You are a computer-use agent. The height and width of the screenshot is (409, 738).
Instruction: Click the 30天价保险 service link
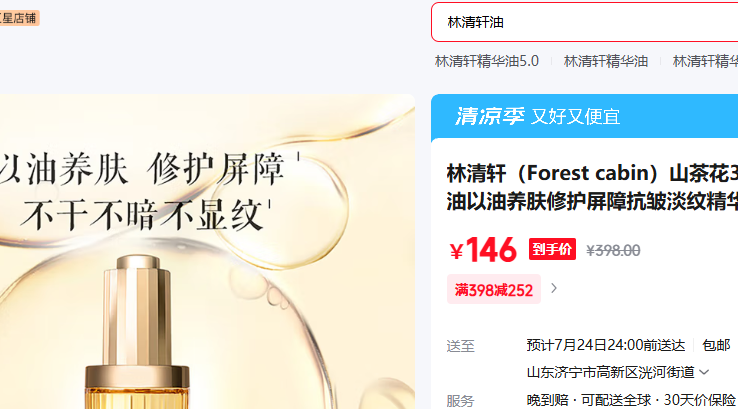[x=699, y=400]
